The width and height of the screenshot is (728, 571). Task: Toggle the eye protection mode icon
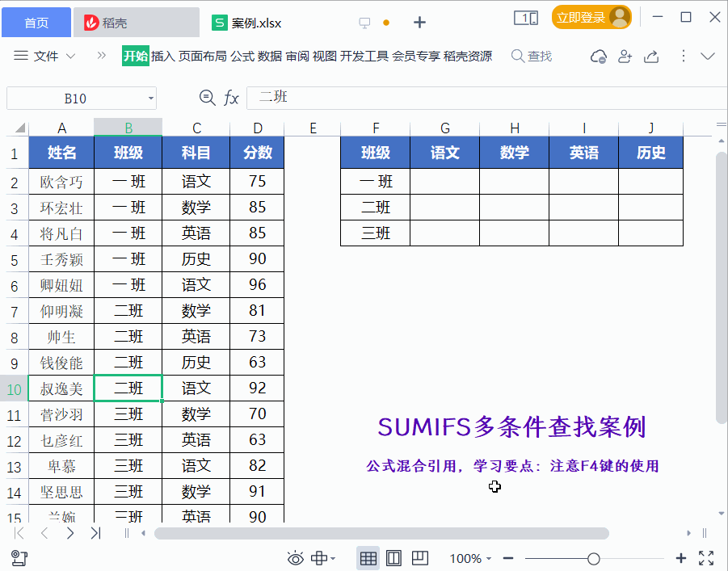click(x=295, y=558)
